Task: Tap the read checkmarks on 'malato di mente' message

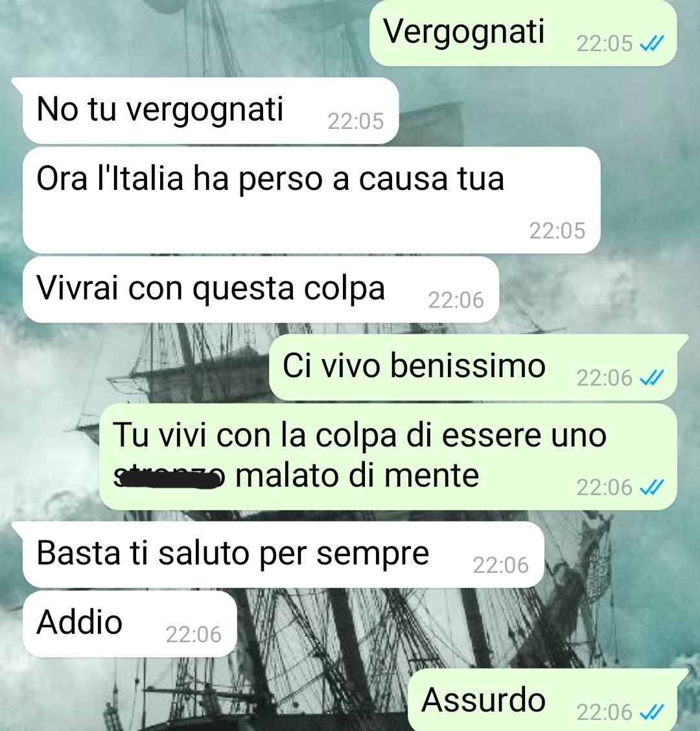Action: [x=651, y=487]
